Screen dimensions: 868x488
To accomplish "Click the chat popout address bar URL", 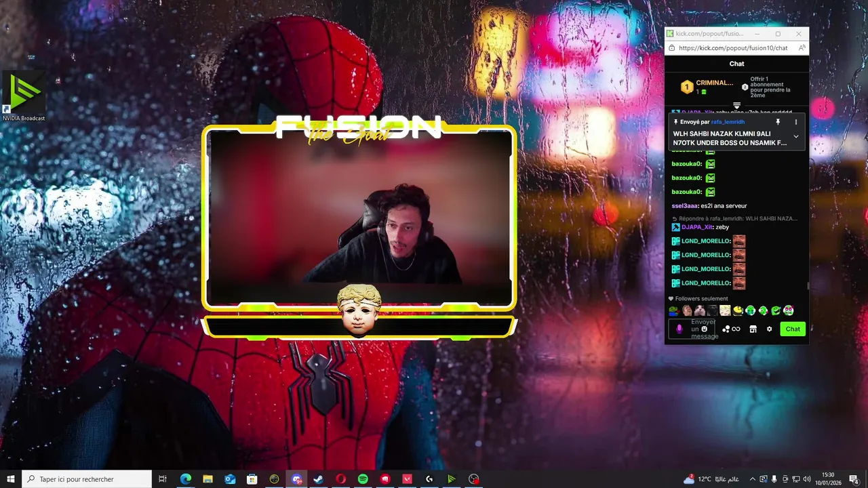I will (733, 48).
